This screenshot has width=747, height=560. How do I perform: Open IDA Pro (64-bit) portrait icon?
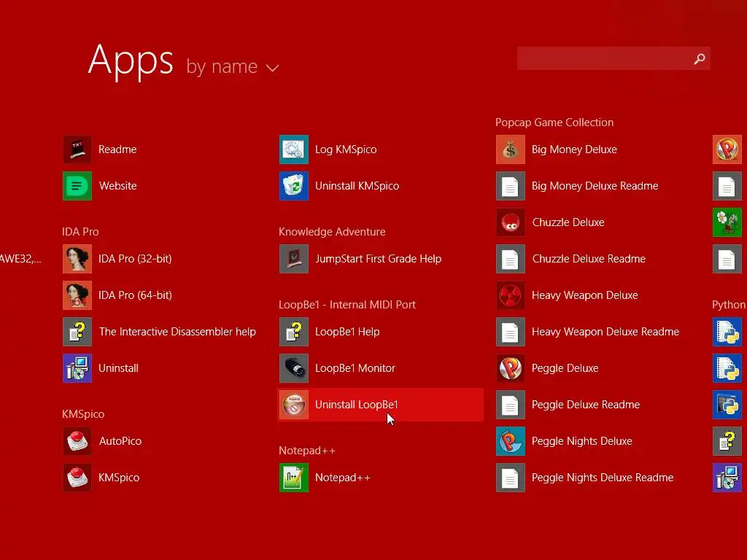(x=77, y=295)
